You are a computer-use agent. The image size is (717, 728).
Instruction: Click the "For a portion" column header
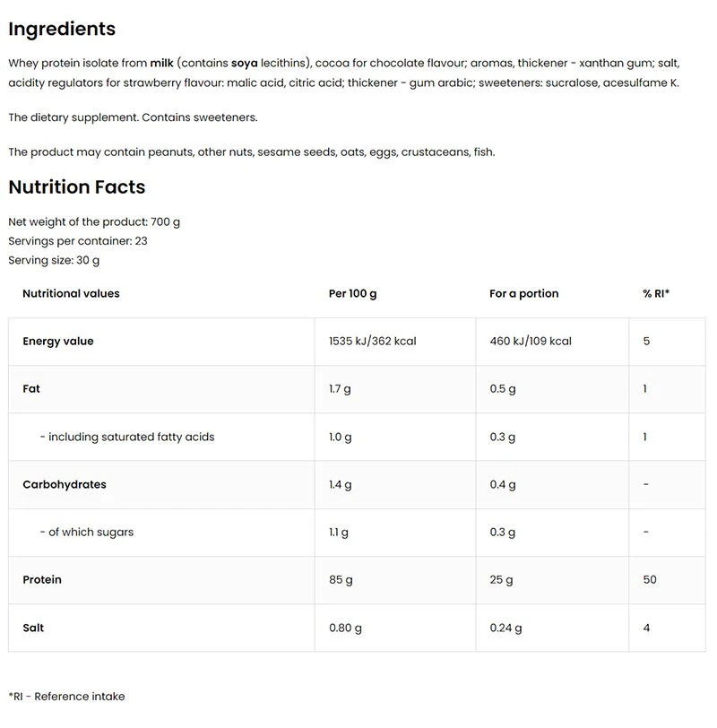tap(523, 293)
